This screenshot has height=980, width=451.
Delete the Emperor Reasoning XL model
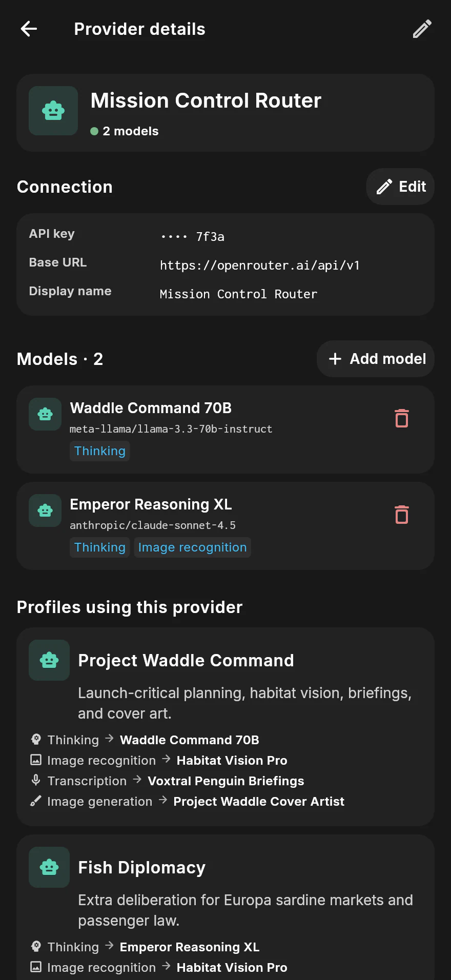tap(402, 515)
